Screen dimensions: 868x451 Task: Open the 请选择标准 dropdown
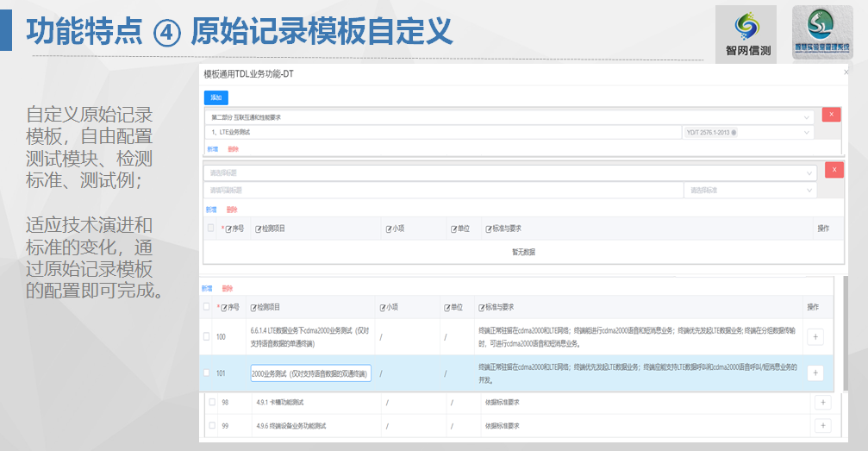[751, 190]
